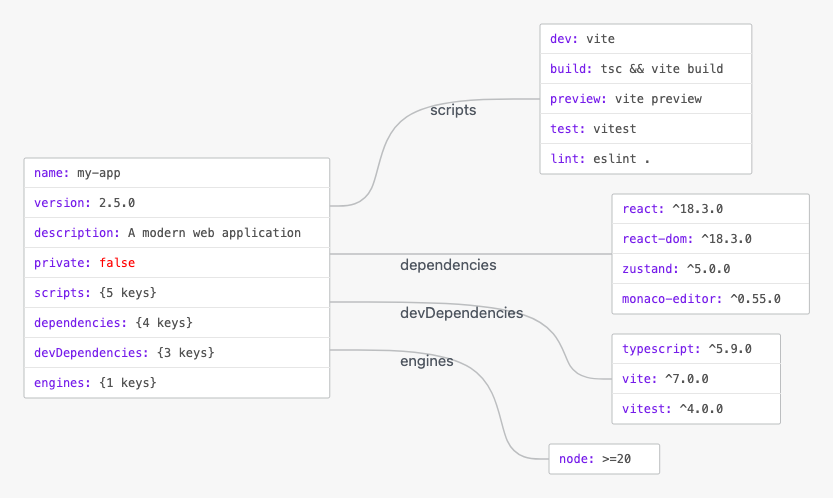This screenshot has height=498, width=833.
Task: Click the description row in root node
Action: (177, 233)
